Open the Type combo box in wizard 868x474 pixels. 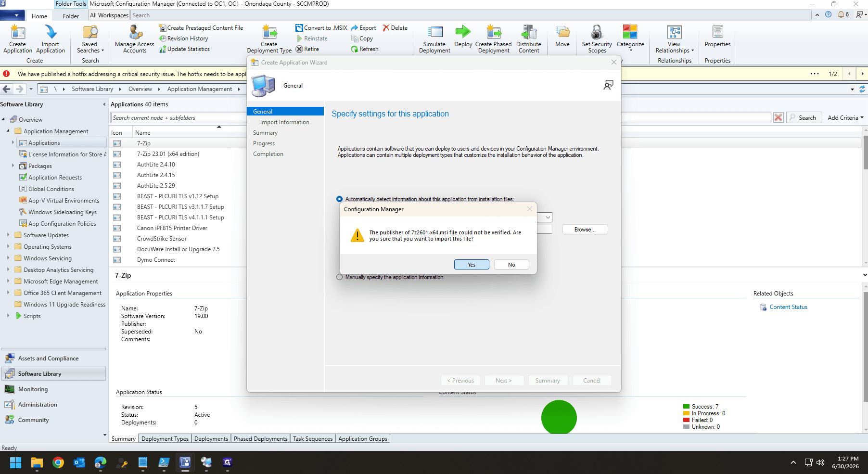coord(548,218)
